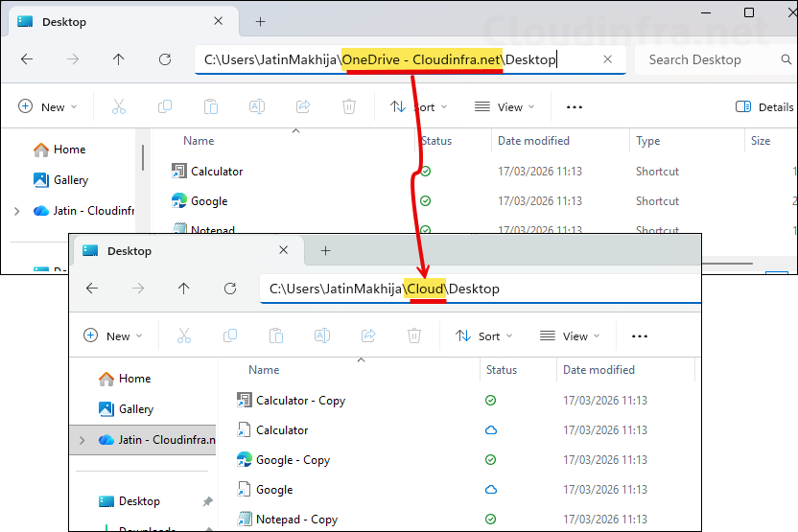The height and width of the screenshot is (532, 798).
Task: Go back in the back window
Action: pyautogui.click(x=27, y=59)
